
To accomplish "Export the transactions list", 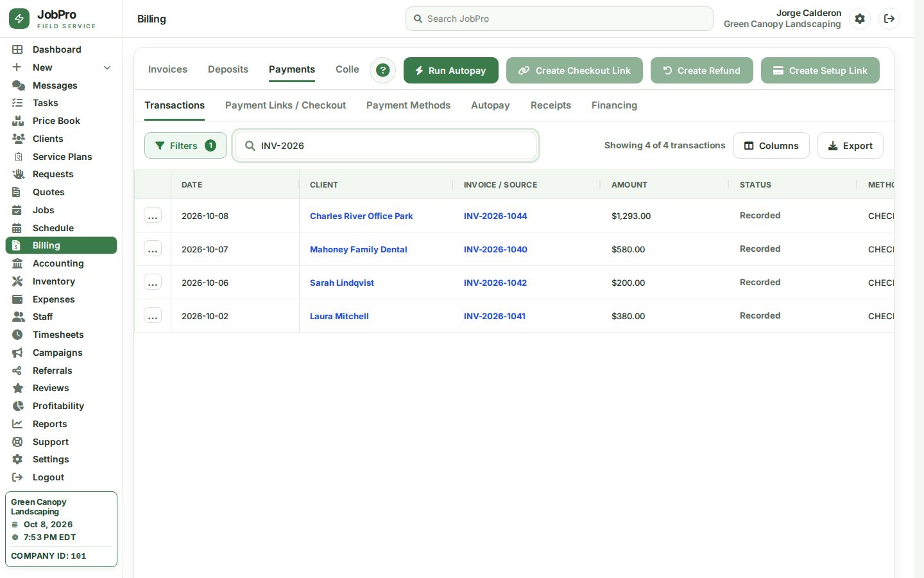I will pos(850,146).
